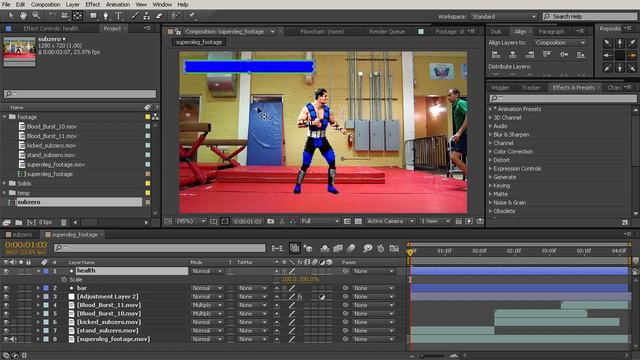Select the Eraser tool
640x360 pixels.
coord(159,16)
